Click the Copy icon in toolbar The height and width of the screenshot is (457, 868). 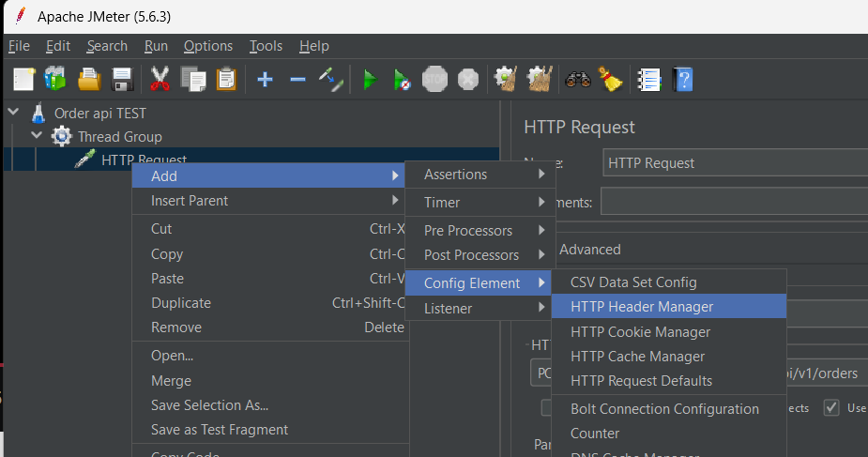click(193, 80)
